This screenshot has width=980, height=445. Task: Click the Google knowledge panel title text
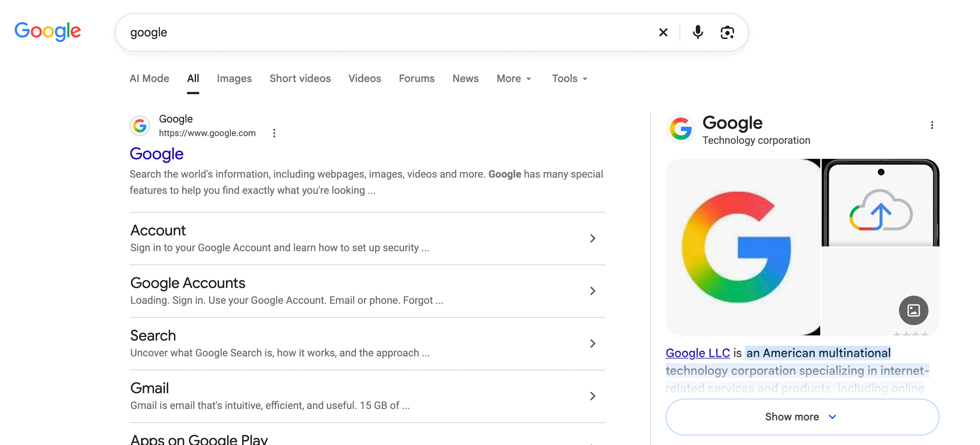[x=732, y=123]
